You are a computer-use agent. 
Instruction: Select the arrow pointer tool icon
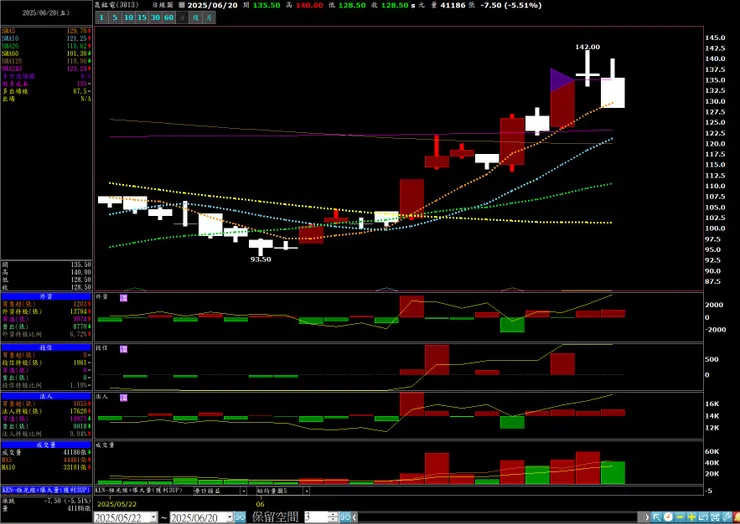656,517
